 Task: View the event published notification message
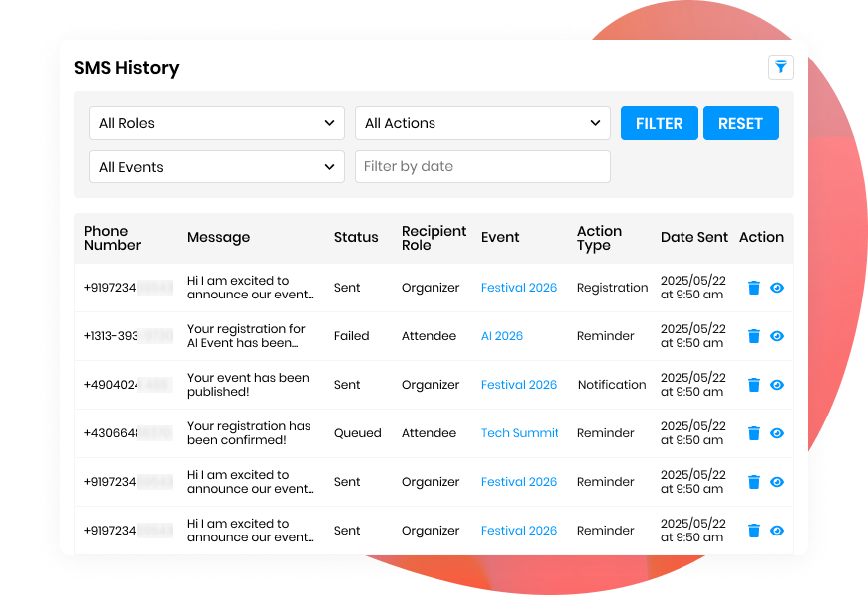click(777, 385)
